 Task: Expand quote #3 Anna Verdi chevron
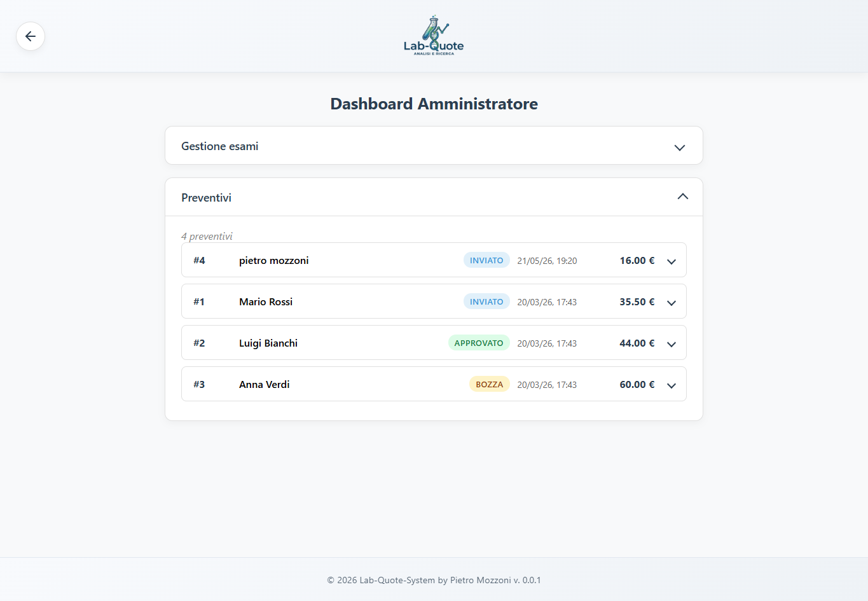tap(672, 385)
